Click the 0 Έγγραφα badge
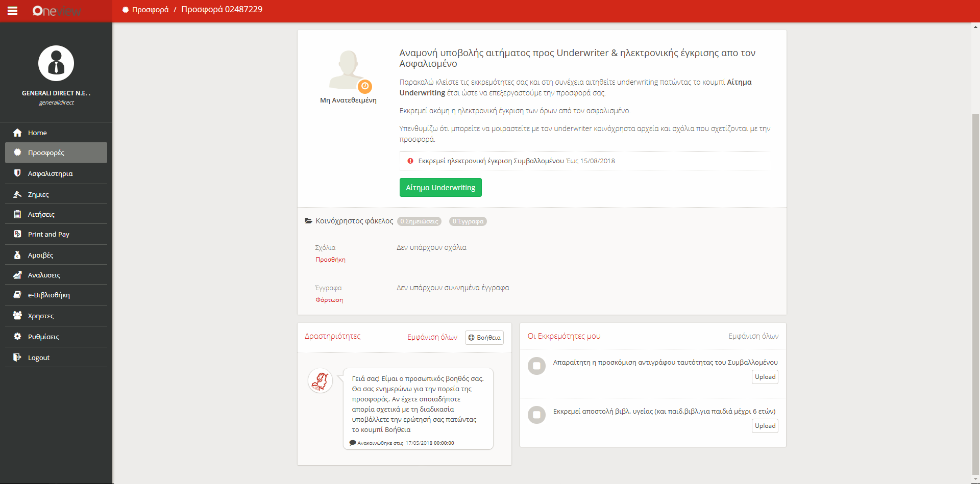The image size is (980, 484). [468, 221]
